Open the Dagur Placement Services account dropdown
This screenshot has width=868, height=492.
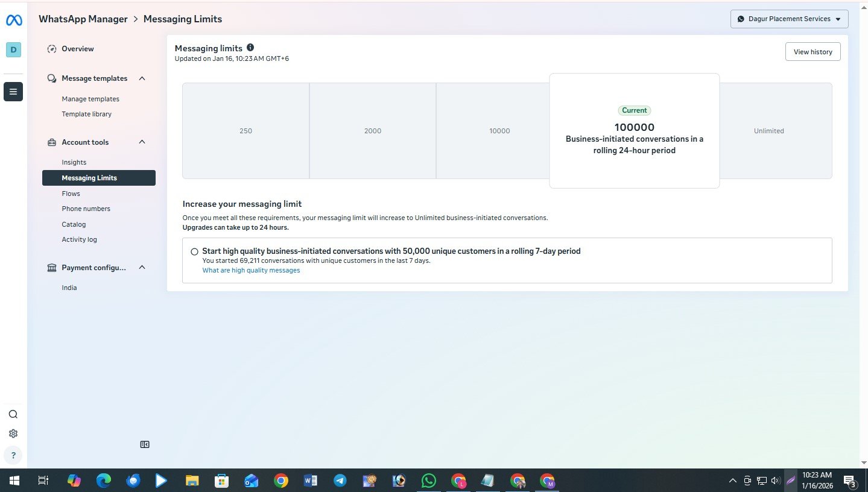pyautogui.click(x=789, y=19)
